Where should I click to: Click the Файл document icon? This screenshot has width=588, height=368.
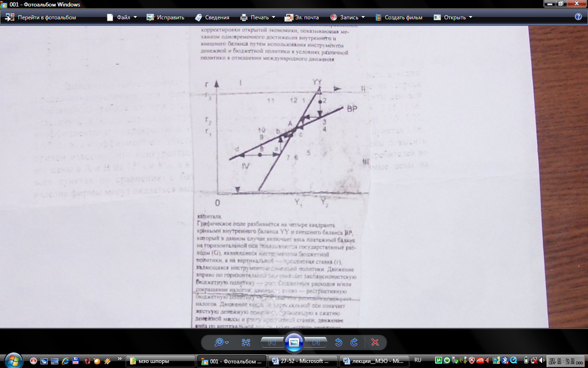pyautogui.click(x=110, y=17)
